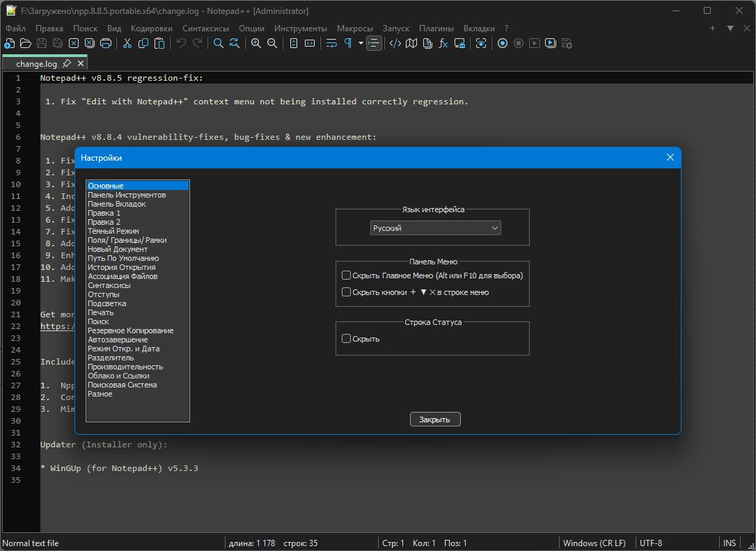This screenshot has width=756, height=551.
Task: Open the Function List fx icon
Action: coord(443,43)
